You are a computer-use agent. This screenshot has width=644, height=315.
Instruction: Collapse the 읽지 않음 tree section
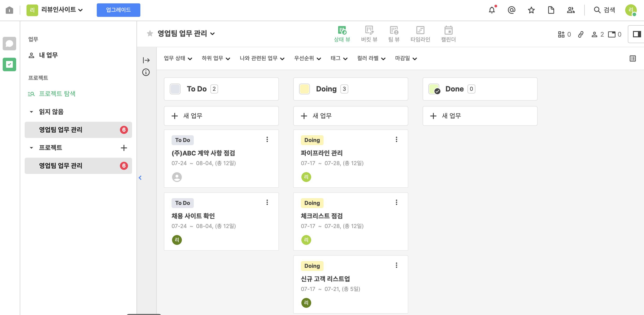click(31, 112)
